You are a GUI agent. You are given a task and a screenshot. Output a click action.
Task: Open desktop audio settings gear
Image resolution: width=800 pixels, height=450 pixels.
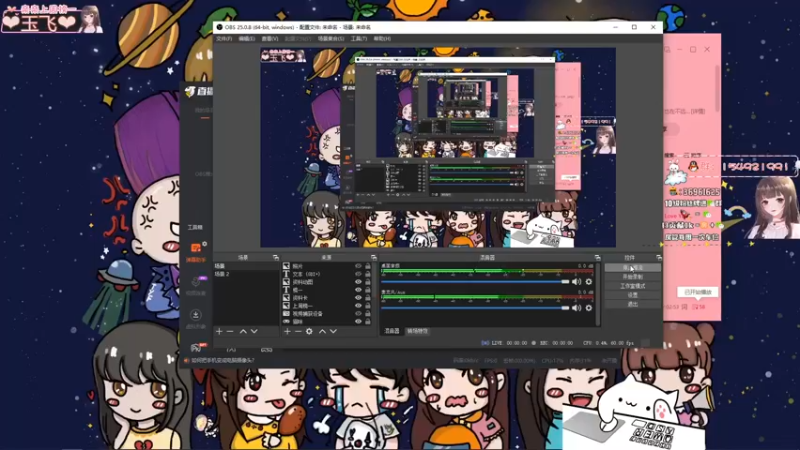click(x=589, y=282)
